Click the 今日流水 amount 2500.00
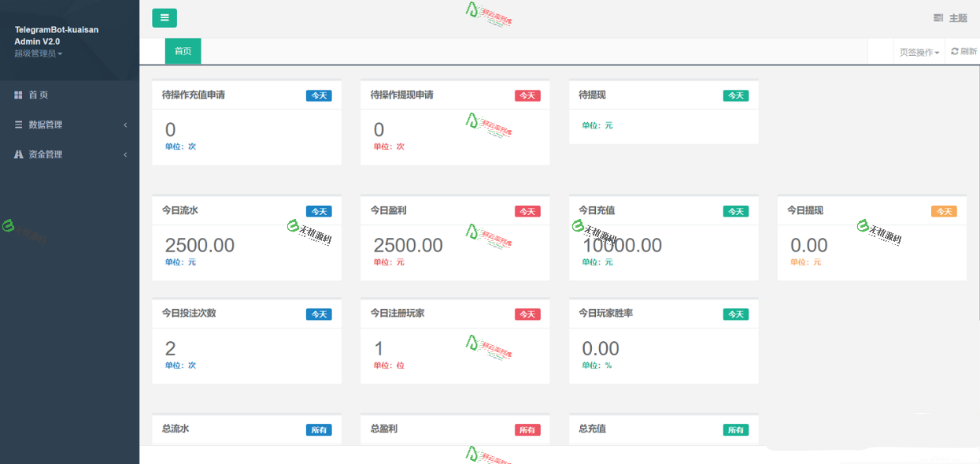 click(200, 245)
